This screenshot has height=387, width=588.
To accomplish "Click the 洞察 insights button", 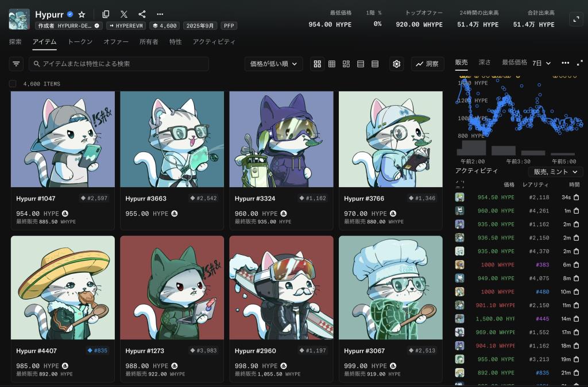I will pos(427,64).
